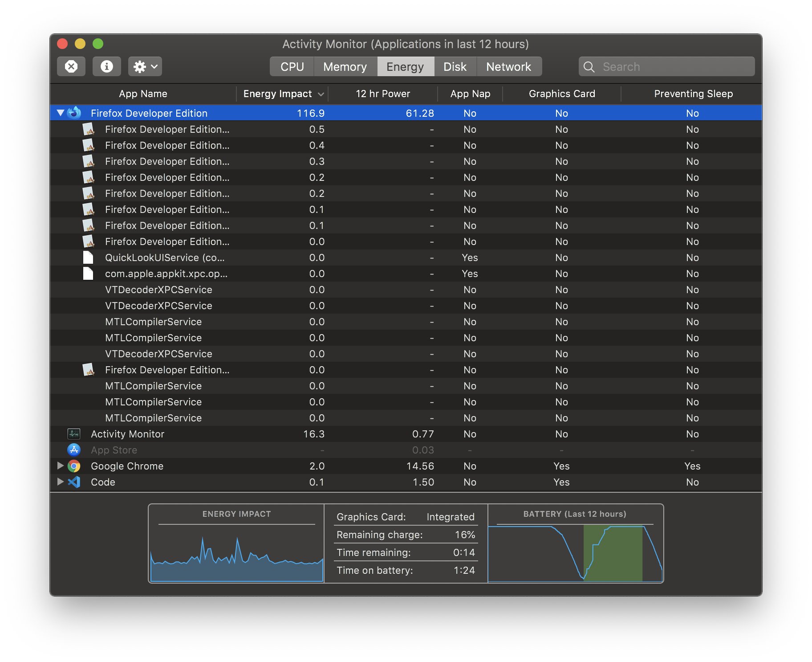Select the Activity Monitor row
The image size is (812, 662).
(x=406, y=434)
